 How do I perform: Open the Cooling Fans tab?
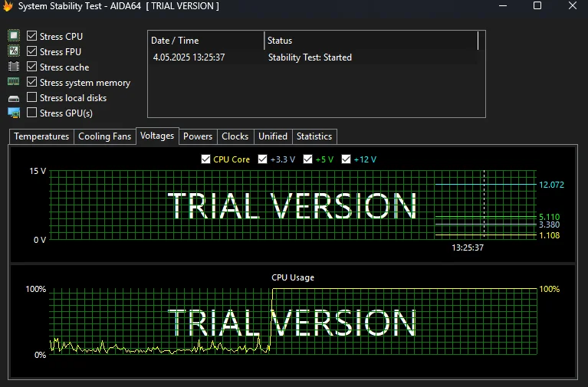104,136
